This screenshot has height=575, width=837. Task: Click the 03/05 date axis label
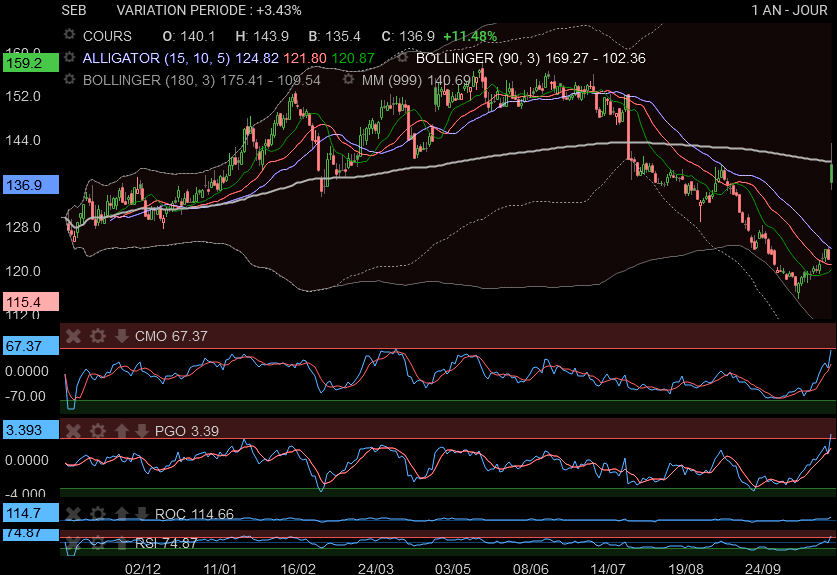click(x=453, y=568)
